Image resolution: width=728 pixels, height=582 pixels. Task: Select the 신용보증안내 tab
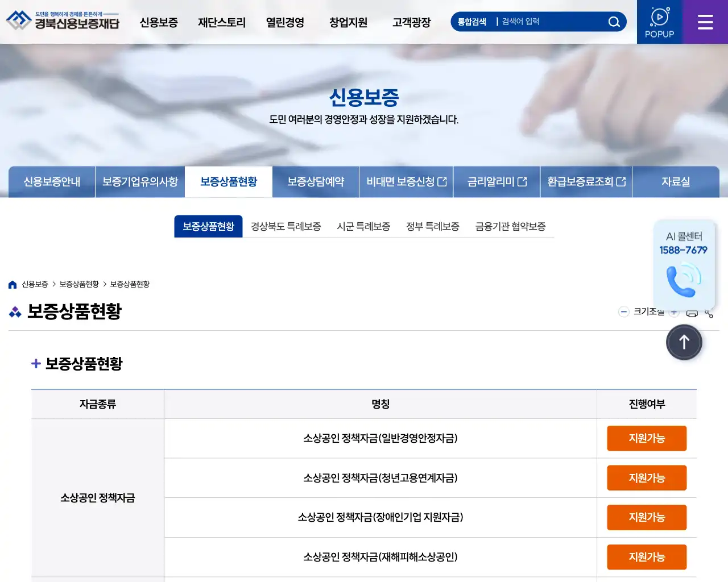point(52,182)
